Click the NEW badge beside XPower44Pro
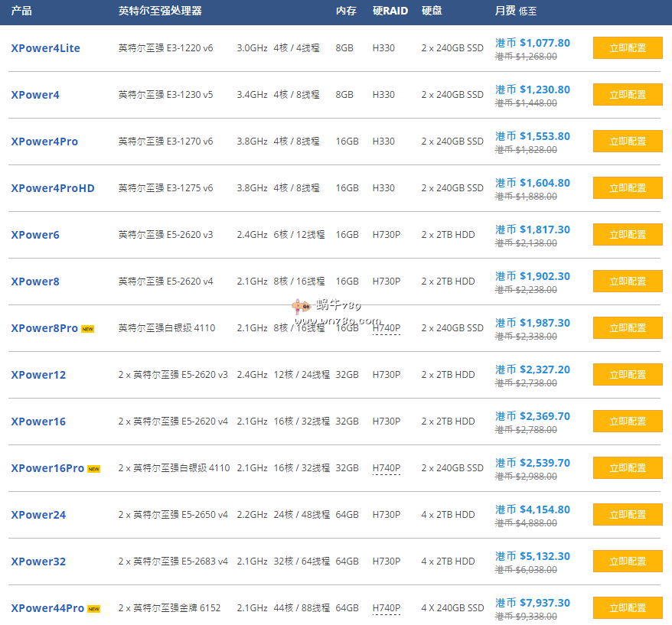Image resolution: width=672 pixels, height=625 pixels. click(93, 609)
